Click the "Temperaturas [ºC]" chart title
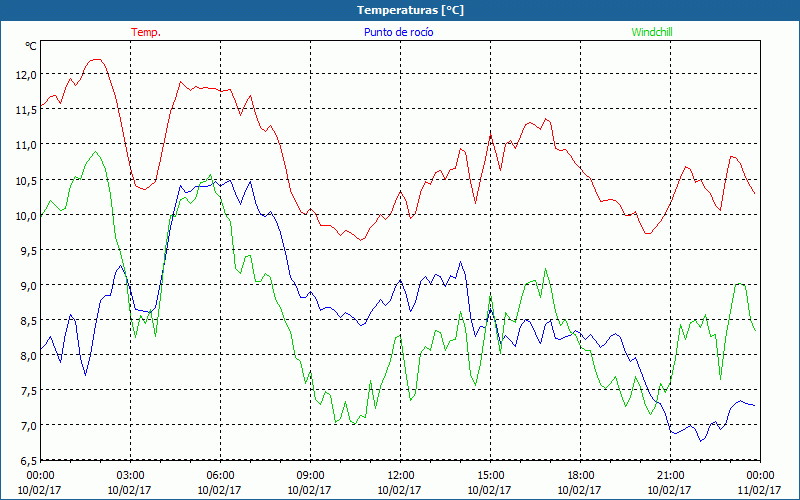Viewport: 800px width, 500px height. click(x=410, y=9)
